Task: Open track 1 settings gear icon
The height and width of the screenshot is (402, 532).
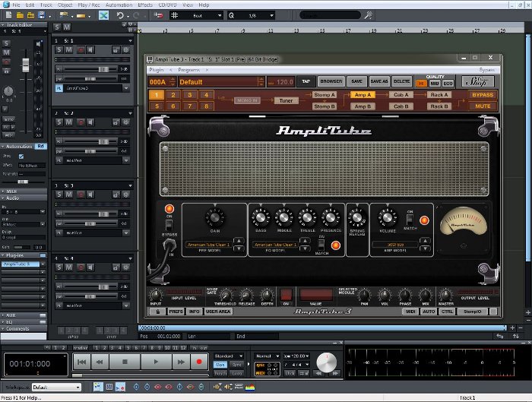Action: [126, 50]
